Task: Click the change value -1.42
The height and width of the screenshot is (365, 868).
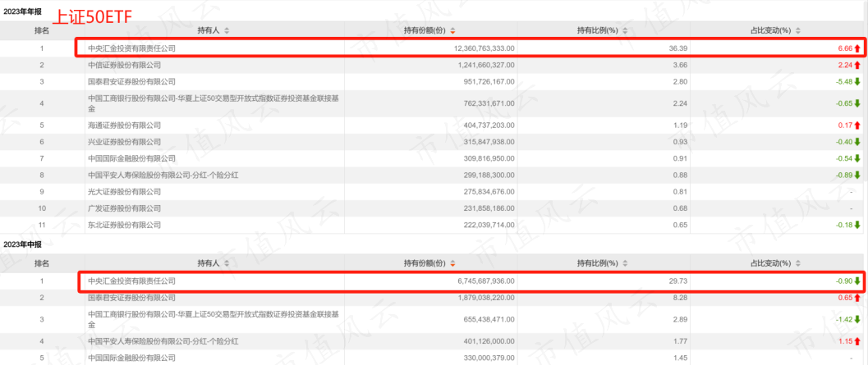Action: pyautogui.click(x=843, y=320)
